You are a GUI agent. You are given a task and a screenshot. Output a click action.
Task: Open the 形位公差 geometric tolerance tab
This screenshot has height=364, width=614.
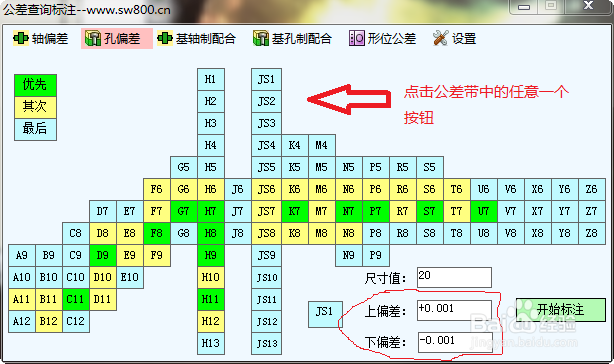pyautogui.click(x=382, y=39)
